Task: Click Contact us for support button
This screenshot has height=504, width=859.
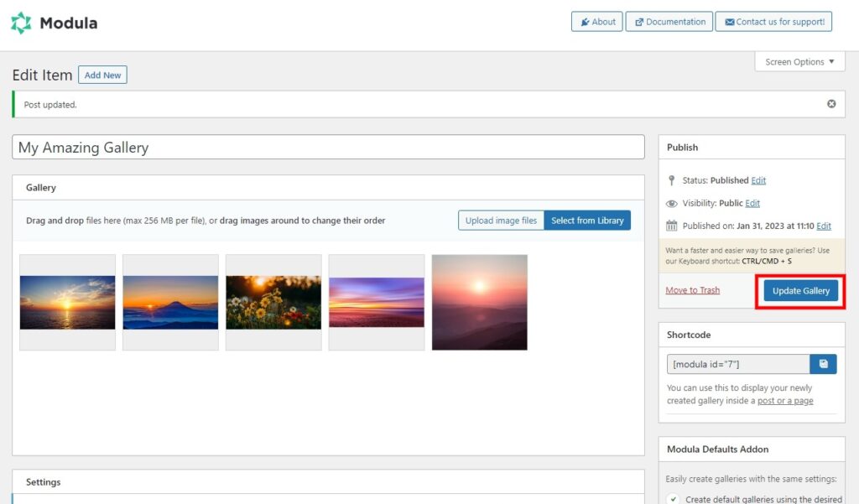Action: tap(773, 22)
